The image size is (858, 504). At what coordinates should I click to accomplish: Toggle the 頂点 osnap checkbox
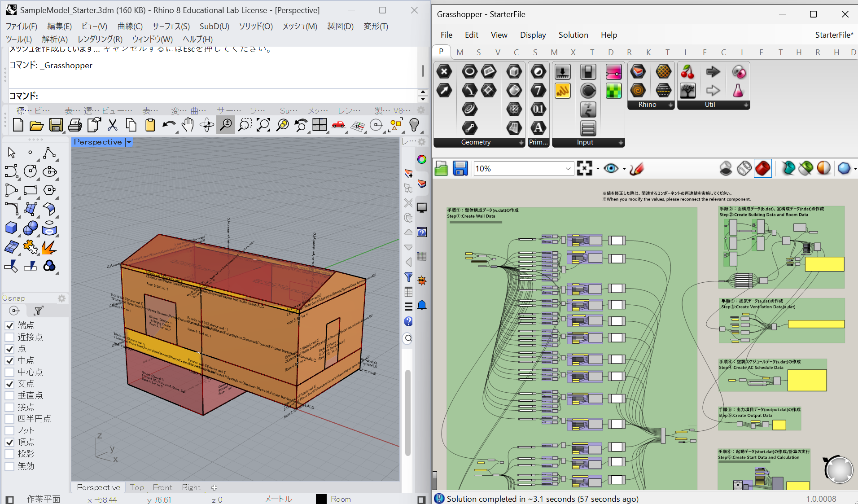click(x=9, y=442)
